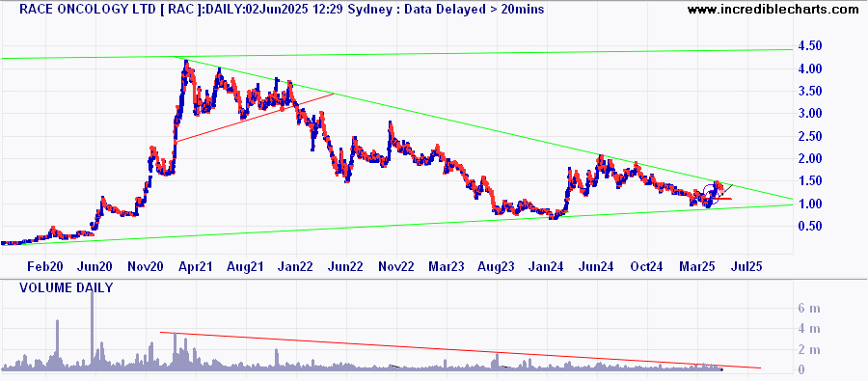Click the Jun22 date axis label
This screenshot has width=868, height=381.
(346, 266)
